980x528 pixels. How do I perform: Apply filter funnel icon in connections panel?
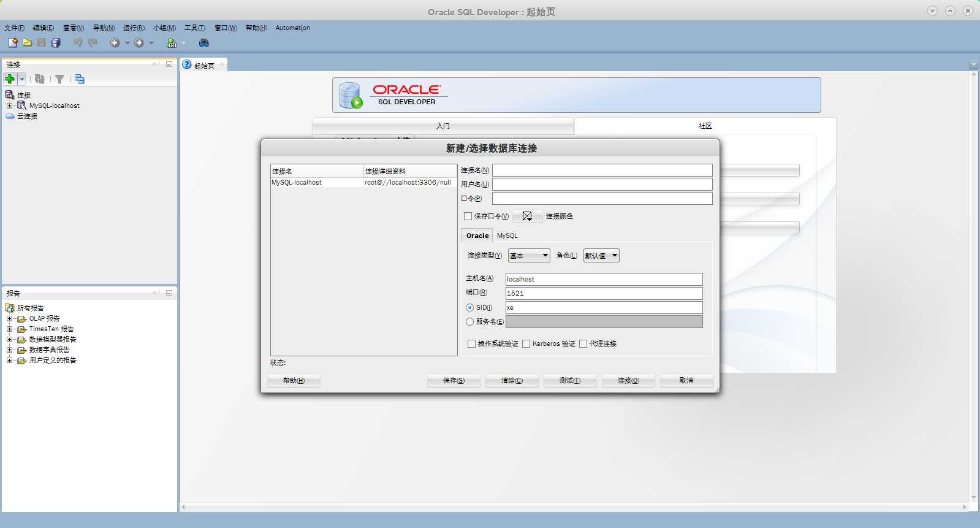[59, 79]
